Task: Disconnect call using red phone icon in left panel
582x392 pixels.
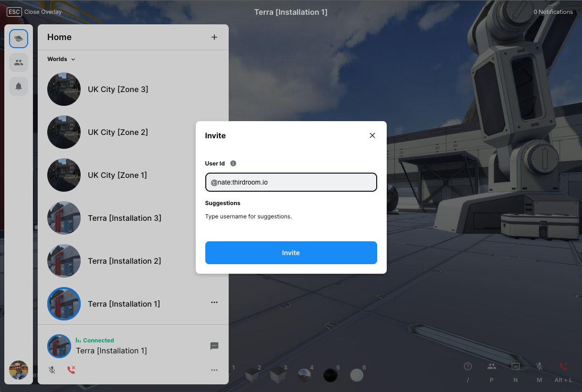Action: point(71,370)
